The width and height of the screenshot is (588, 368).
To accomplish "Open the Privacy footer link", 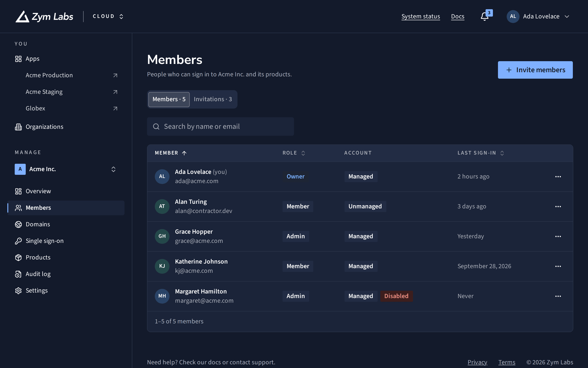I will point(477,362).
